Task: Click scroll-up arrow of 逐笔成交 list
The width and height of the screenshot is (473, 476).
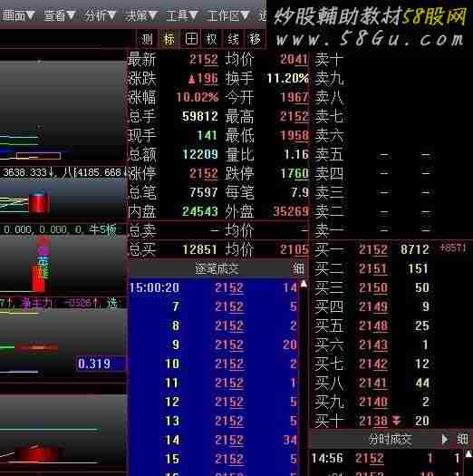Action: (304, 284)
